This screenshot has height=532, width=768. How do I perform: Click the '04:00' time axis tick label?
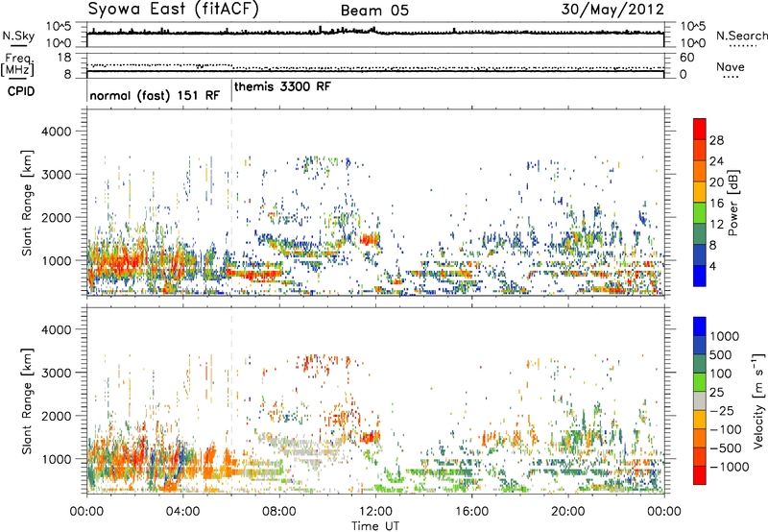point(182,512)
